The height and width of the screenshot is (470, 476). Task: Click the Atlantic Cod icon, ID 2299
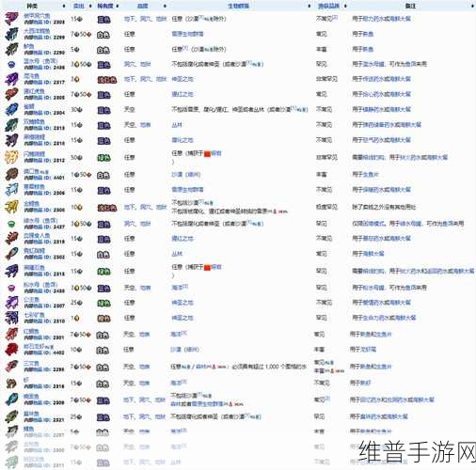pyautogui.click(x=11, y=34)
